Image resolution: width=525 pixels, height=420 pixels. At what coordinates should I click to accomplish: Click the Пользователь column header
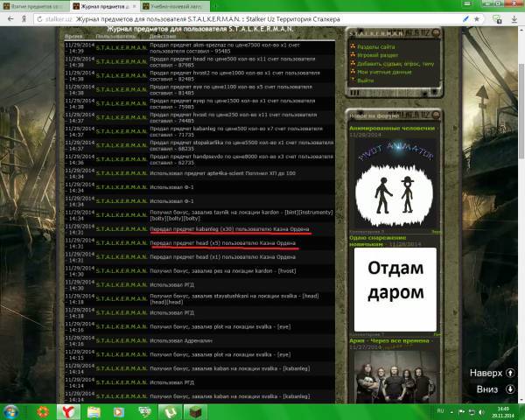click(115, 36)
